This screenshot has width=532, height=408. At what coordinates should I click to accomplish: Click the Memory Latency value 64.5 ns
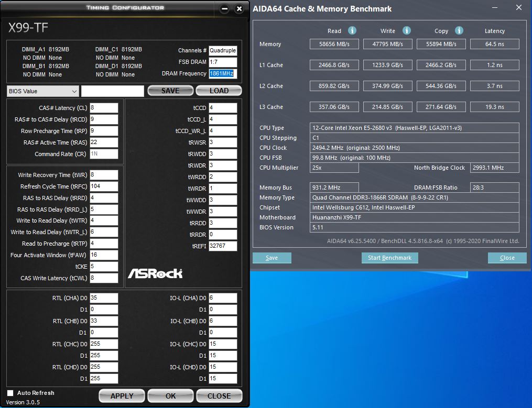click(x=495, y=44)
